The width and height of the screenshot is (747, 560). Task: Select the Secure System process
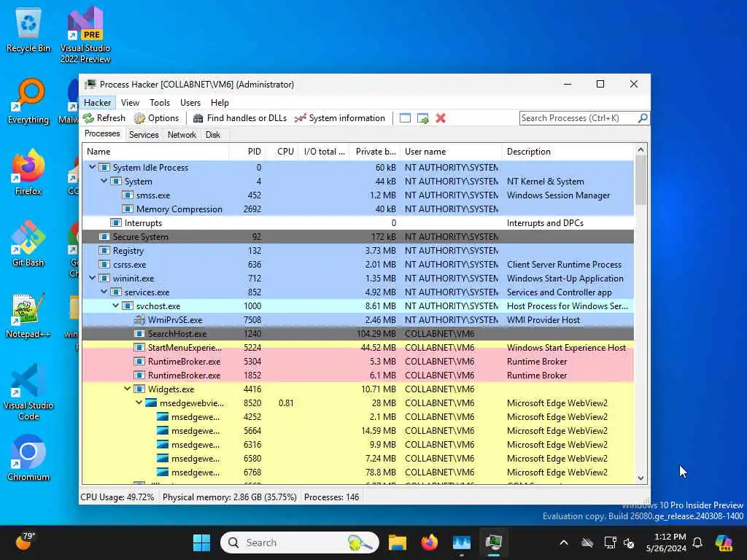(x=357, y=237)
